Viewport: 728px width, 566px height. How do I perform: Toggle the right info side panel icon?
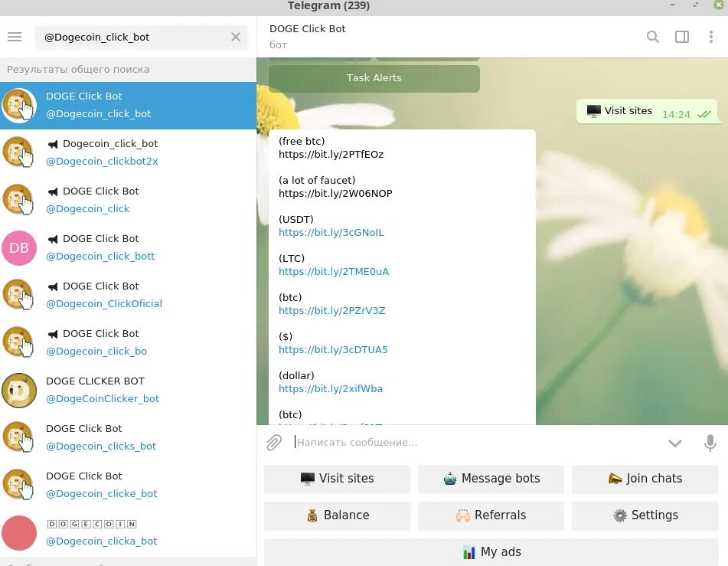coord(681,37)
